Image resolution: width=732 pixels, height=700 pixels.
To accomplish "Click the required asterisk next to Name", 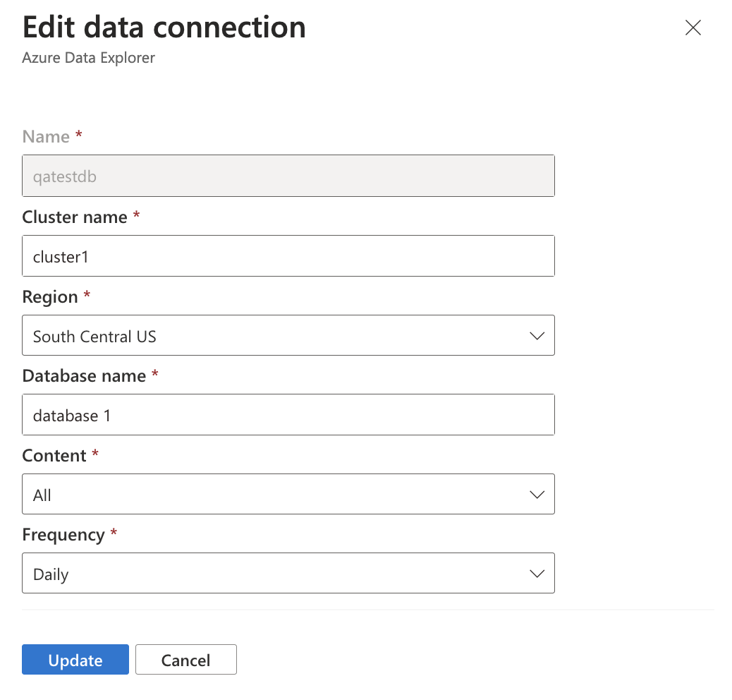I will click(x=78, y=134).
